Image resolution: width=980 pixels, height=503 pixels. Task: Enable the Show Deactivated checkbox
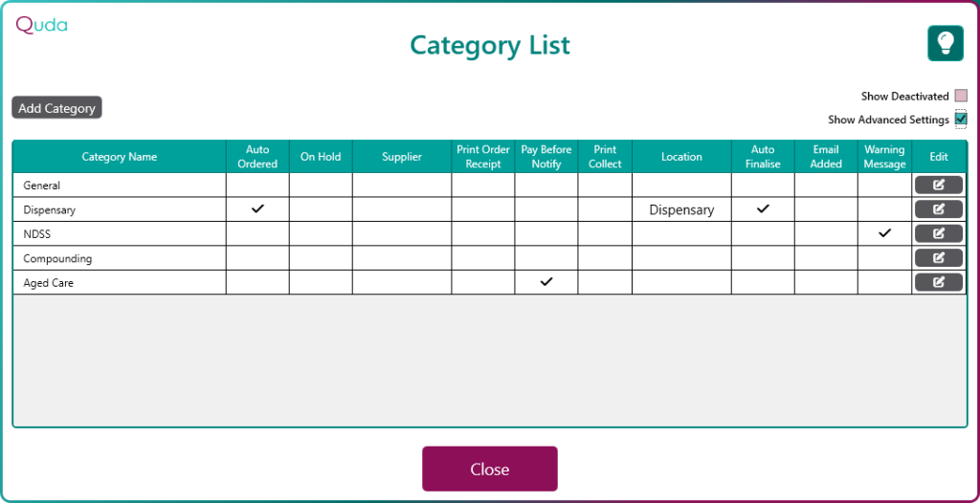click(961, 97)
